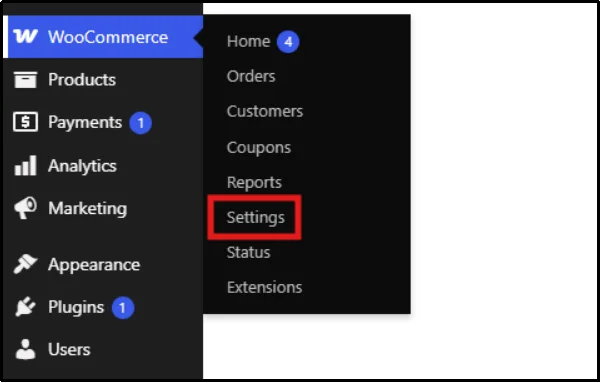Screen dimensions: 601x383
Task: Go to the Plugins menu
Action: [76, 307]
